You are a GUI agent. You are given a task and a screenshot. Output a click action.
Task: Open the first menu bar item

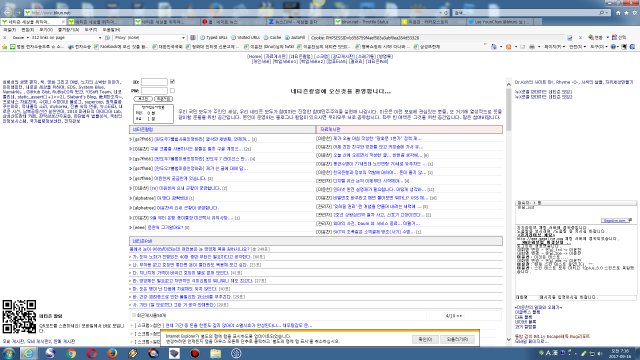[9, 30]
